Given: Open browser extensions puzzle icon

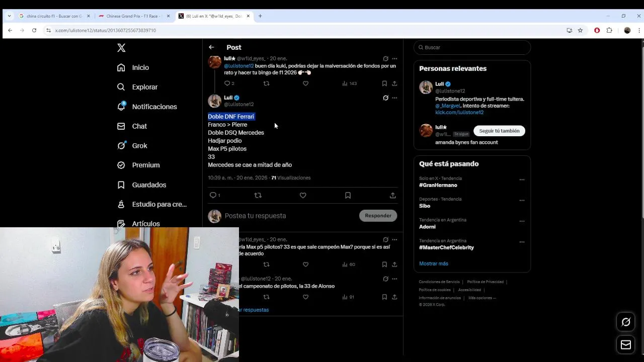Looking at the screenshot, I should pos(609,30).
